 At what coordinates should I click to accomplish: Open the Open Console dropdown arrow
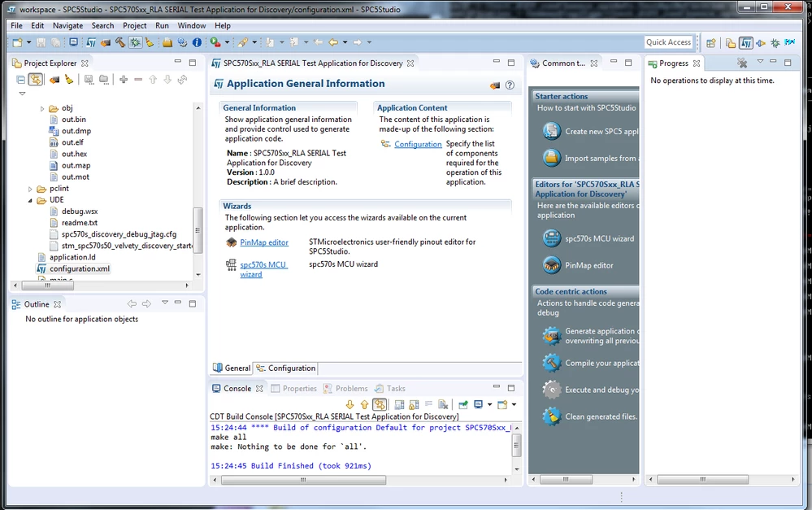[514, 404]
